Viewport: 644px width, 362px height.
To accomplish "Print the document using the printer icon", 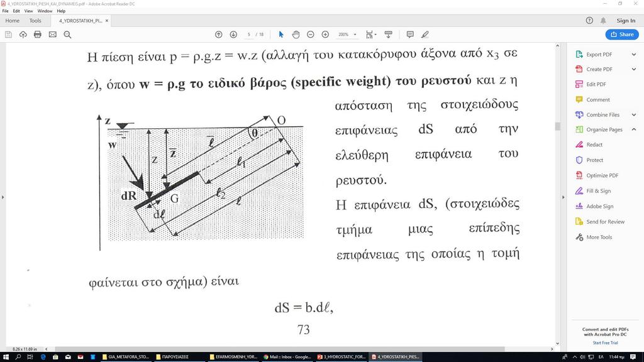I will [38, 35].
